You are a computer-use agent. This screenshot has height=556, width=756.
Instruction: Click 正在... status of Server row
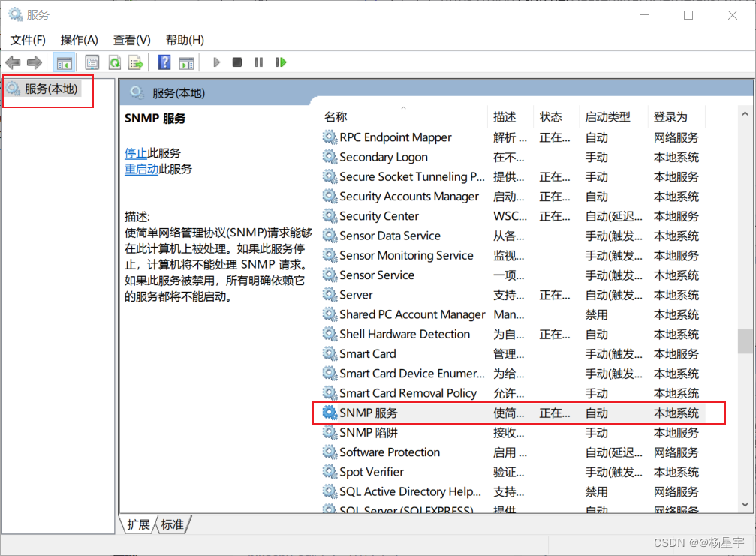pyautogui.click(x=555, y=295)
